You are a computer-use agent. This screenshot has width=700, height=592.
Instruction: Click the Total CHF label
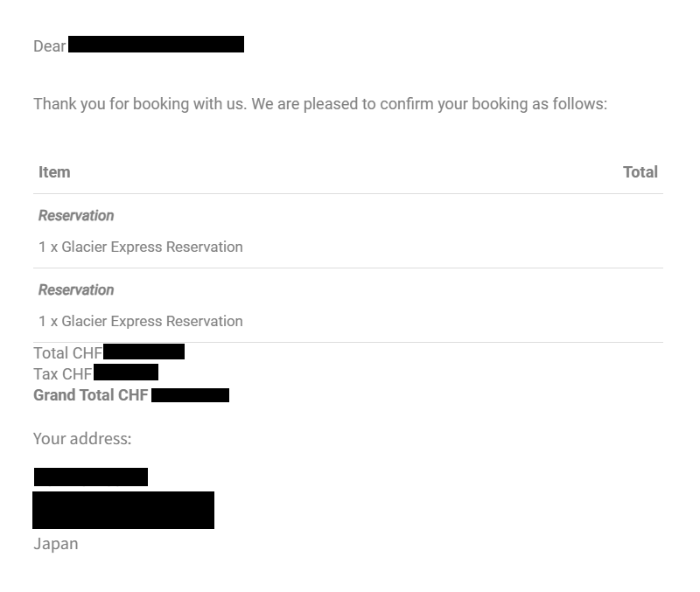[x=68, y=353]
